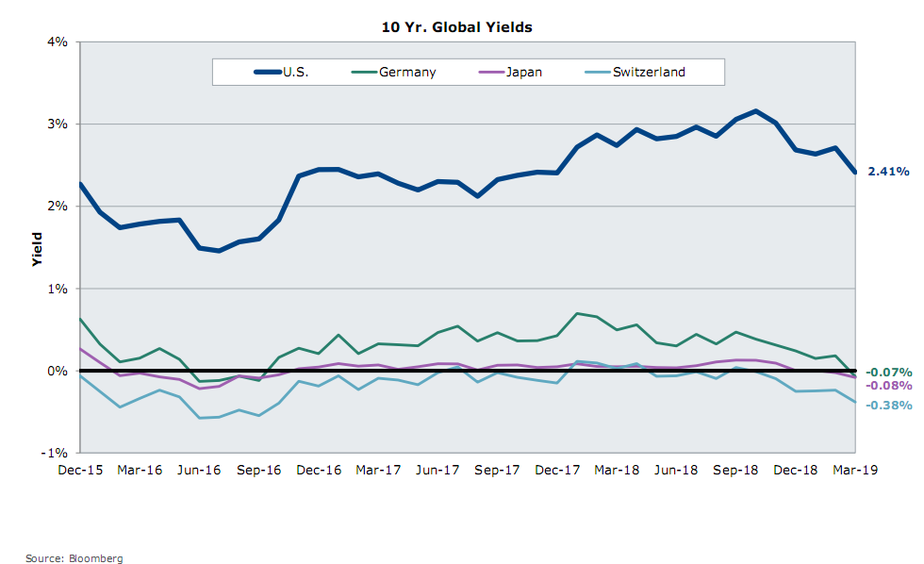Click the -1% y-axis label
This screenshot has width=924, height=564.
pyautogui.click(x=55, y=453)
